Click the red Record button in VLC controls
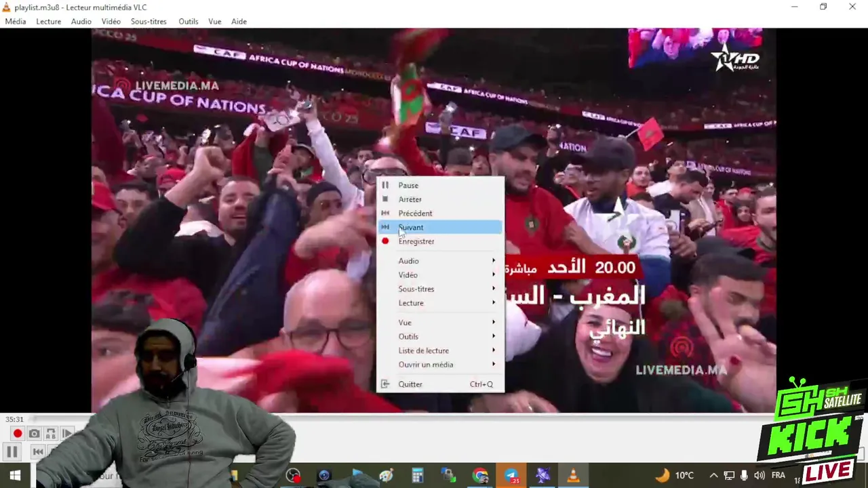This screenshot has width=868, height=488. 18,434
